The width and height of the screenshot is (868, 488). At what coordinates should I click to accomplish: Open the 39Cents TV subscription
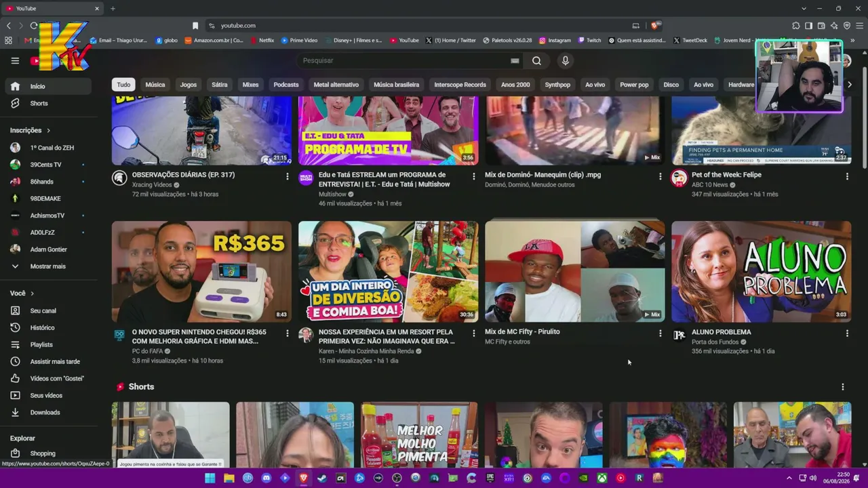pos(48,165)
